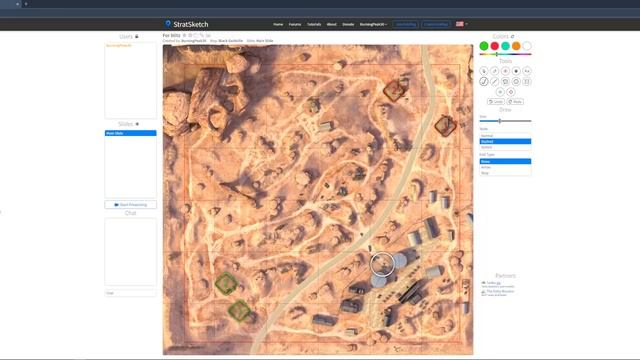The width and height of the screenshot is (640, 360).
Task: Open the About nav link
Action: pos(331,24)
